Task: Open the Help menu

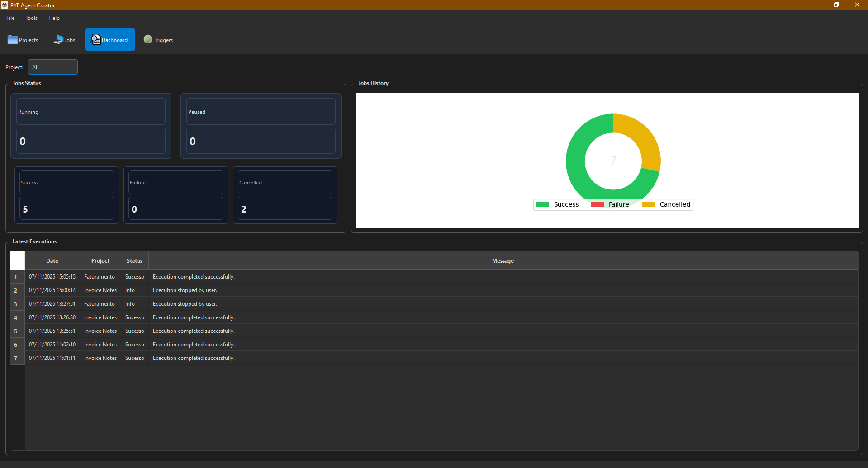Action: 53,18
